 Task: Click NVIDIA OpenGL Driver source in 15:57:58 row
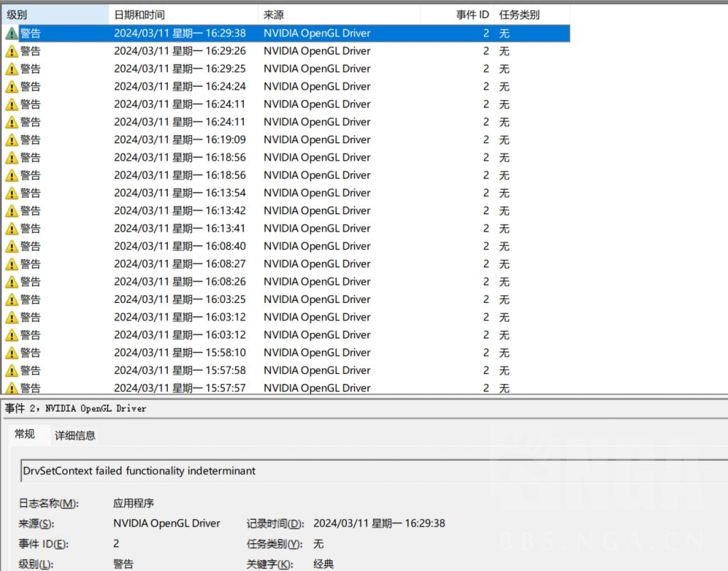pos(317,370)
